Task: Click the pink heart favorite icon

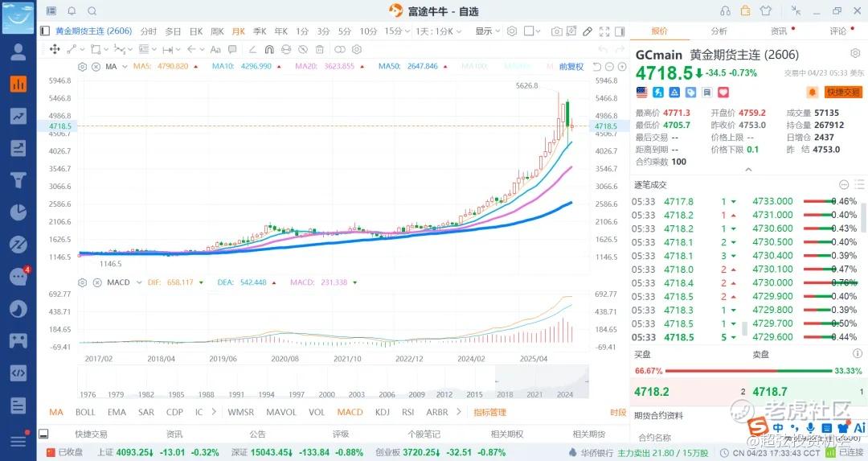Action: click(x=700, y=93)
